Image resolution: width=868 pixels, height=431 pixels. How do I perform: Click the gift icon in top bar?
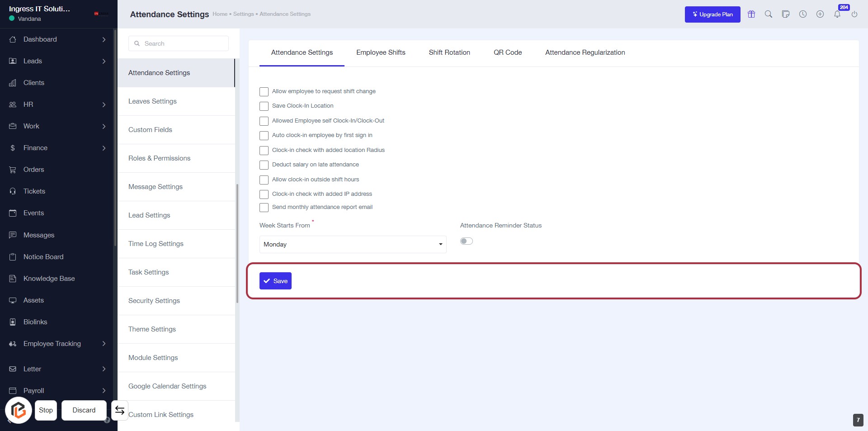(751, 14)
